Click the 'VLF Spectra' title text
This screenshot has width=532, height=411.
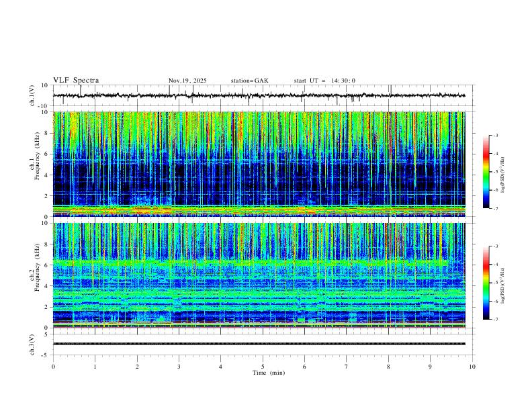(76, 81)
